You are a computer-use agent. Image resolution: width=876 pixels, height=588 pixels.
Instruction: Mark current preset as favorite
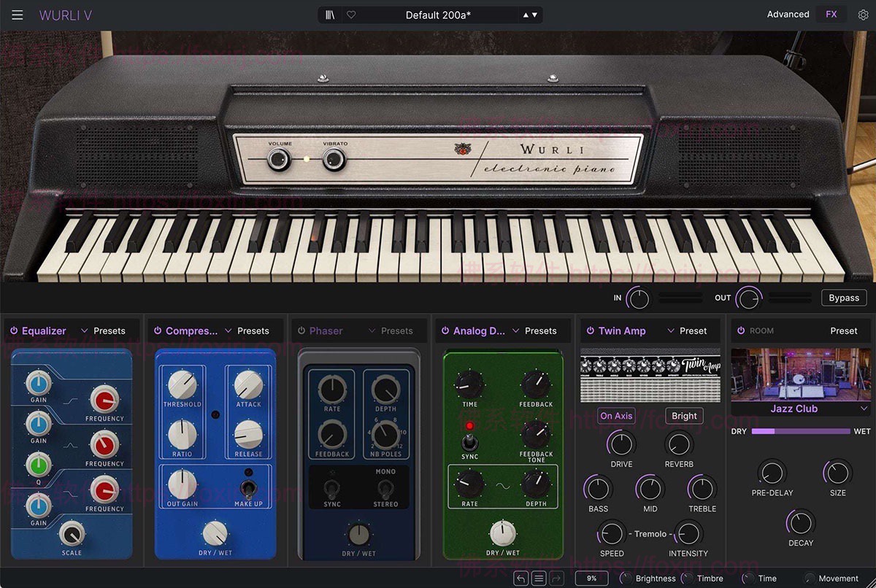pyautogui.click(x=351, y=14)
